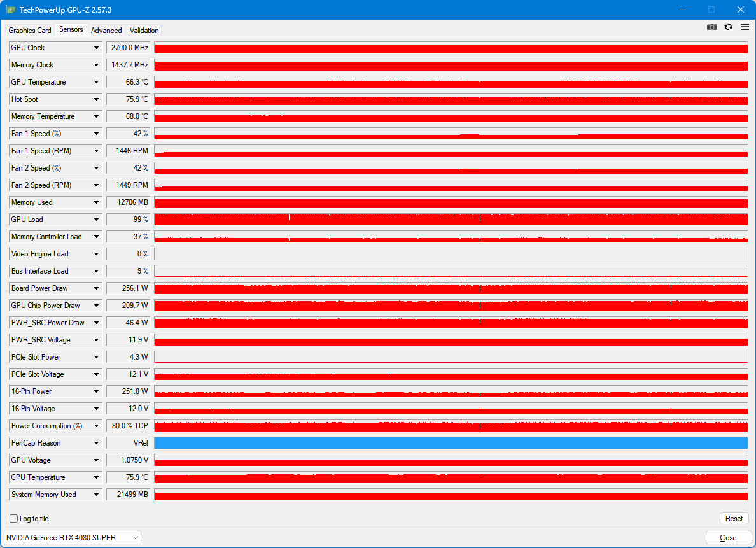The height and width of the screenshot is (548, 756).
Task: Go to the Validation tab
Action: pos(144,31)
